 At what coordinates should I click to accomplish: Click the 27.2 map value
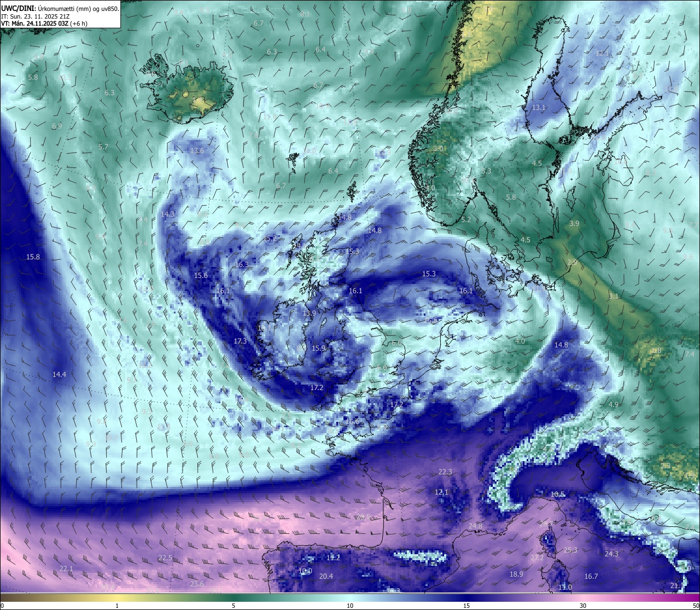coord(537,557)
